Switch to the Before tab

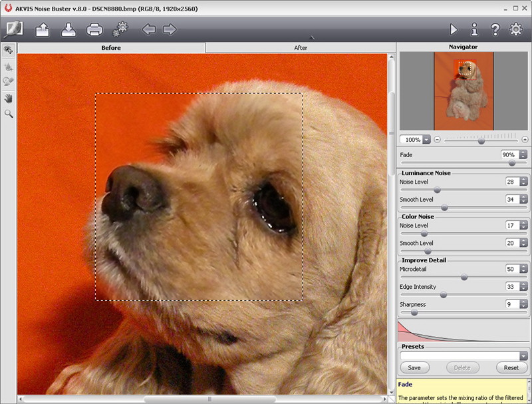(111, 48)
